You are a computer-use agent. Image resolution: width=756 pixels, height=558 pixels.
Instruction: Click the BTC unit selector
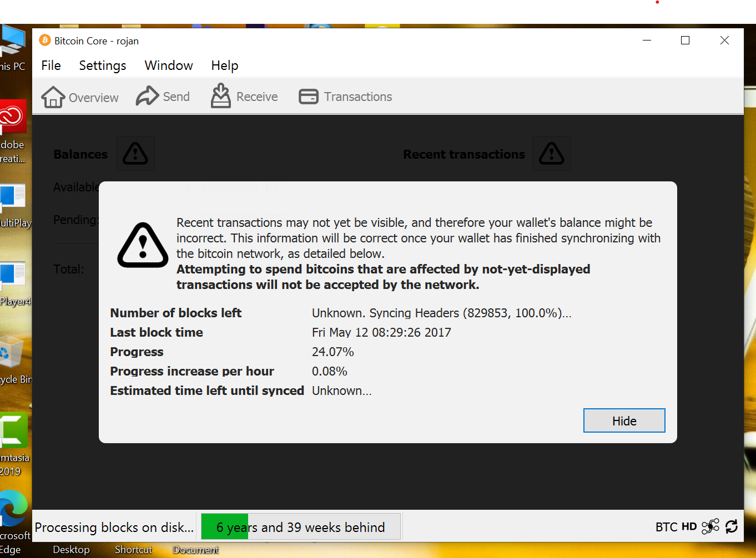click(x=666, y=526)
